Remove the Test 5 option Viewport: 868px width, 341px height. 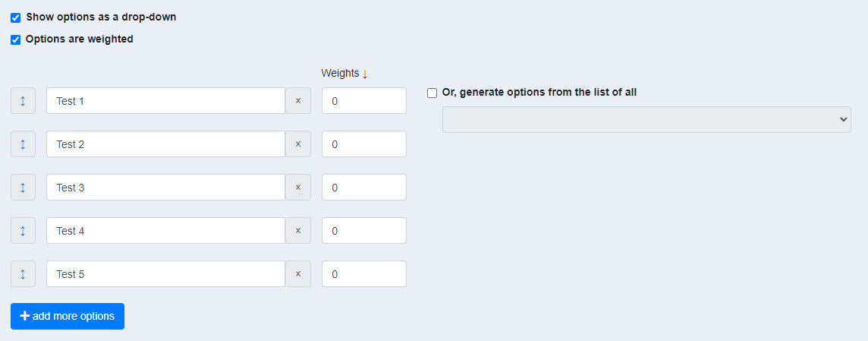point(297,274)
